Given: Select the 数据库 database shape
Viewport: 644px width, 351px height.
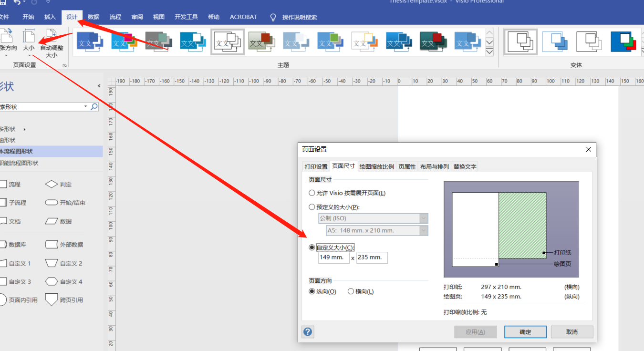Looking at the screenshot, I should (x=13, y=245).
